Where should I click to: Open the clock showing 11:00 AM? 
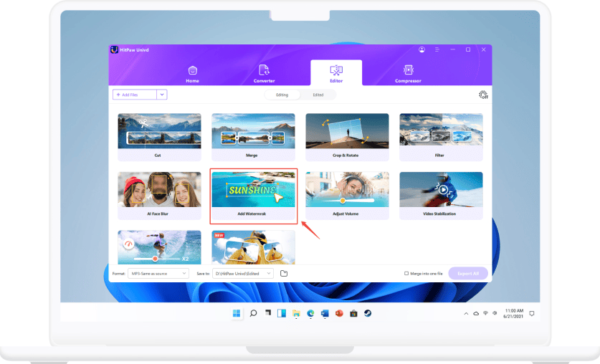click(513, 314)
